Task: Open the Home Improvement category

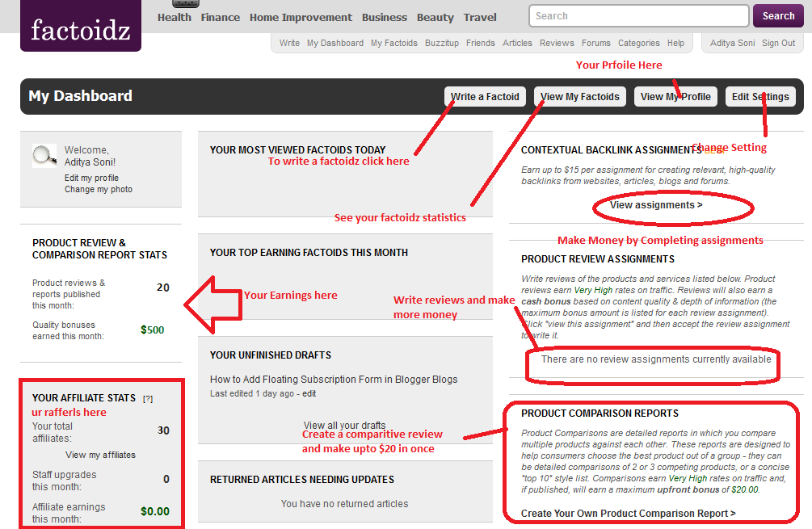Action: click(x=301, y=17)
